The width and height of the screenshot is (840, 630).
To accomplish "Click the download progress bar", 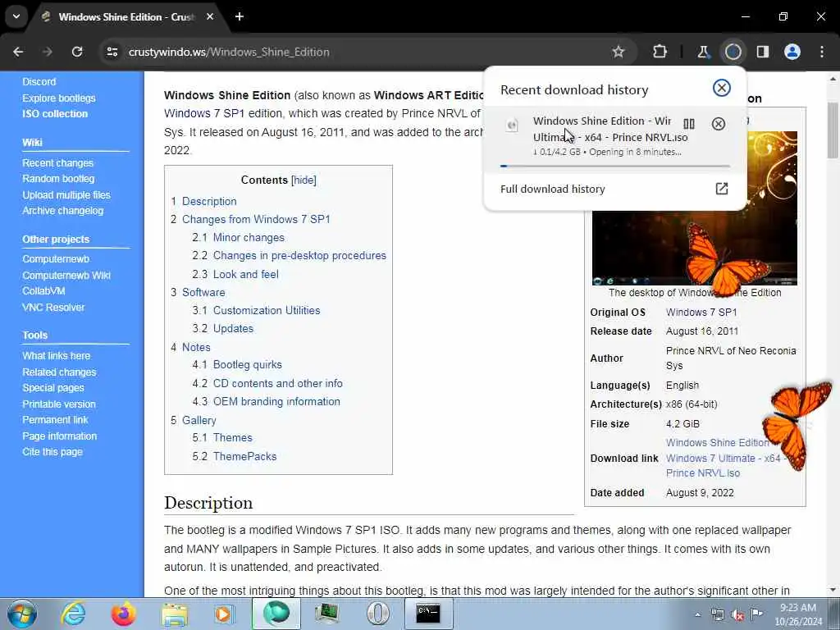I will point(614,166).
